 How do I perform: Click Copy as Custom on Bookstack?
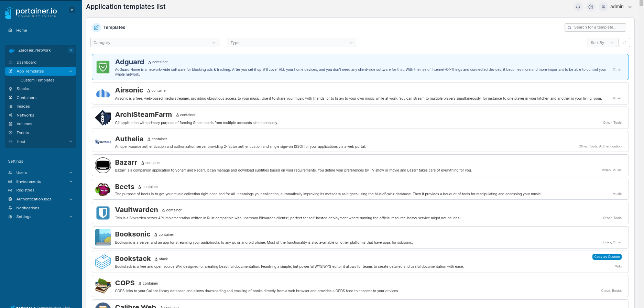(x=607, y=257)
